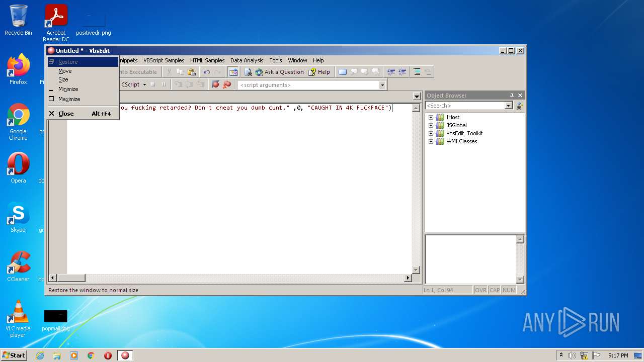The width and height of the screenshot is (644, 362).
Task: Click the OVR indicator in status bar
Action: pos(480,290)
